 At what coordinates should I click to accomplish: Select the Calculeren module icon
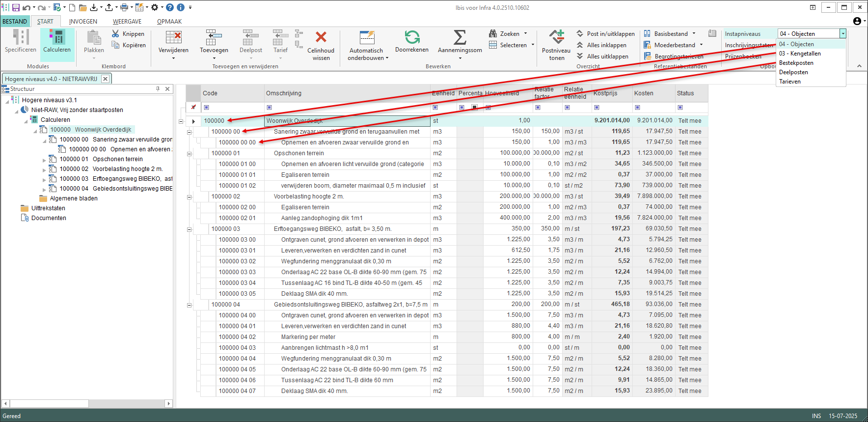point(57,38)
